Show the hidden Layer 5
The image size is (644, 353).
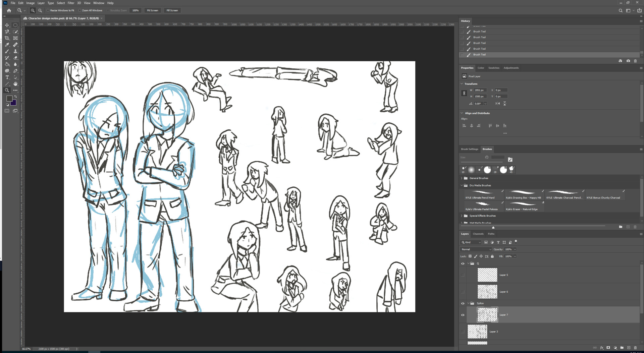click(463, 275)
